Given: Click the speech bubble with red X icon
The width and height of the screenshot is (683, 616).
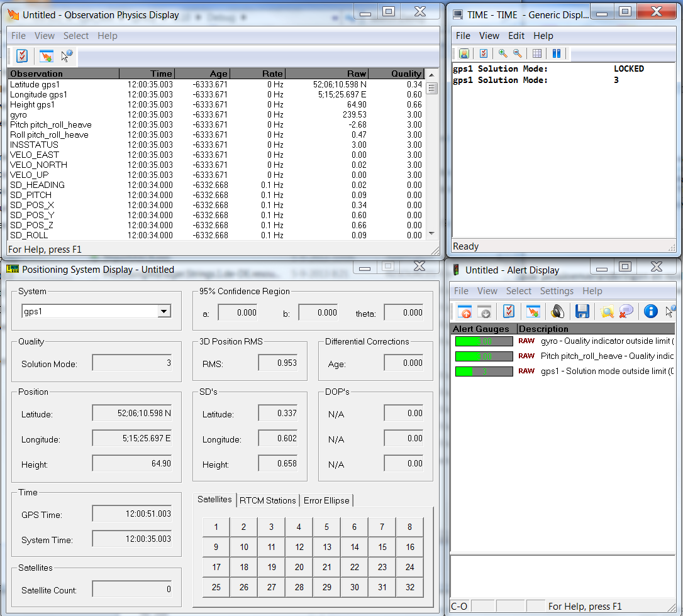Looking at the screenshot, I should pyautogui.click(x=626, y=311).
